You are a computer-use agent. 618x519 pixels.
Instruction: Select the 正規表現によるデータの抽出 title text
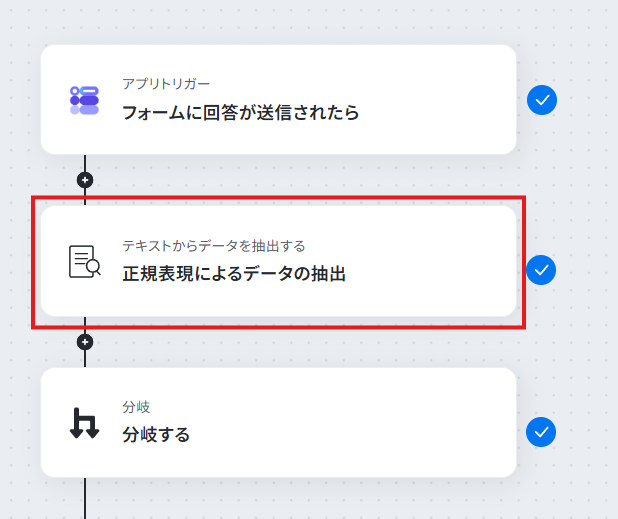[234, 274]
